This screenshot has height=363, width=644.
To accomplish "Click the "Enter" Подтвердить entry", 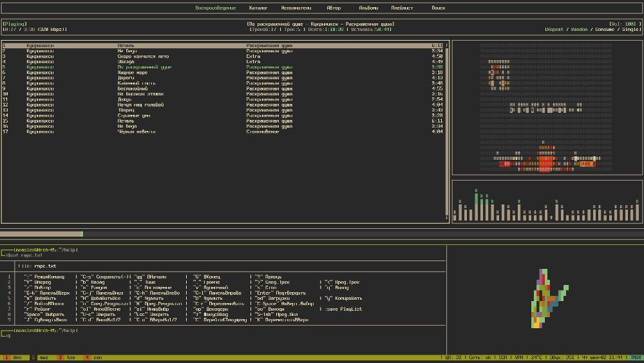I will [x=280, y=293].
